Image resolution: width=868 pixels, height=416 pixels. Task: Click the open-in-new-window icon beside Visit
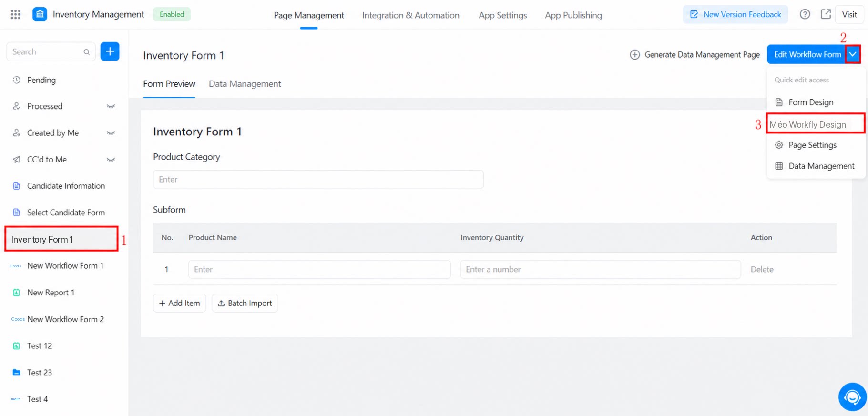point(826,14)
